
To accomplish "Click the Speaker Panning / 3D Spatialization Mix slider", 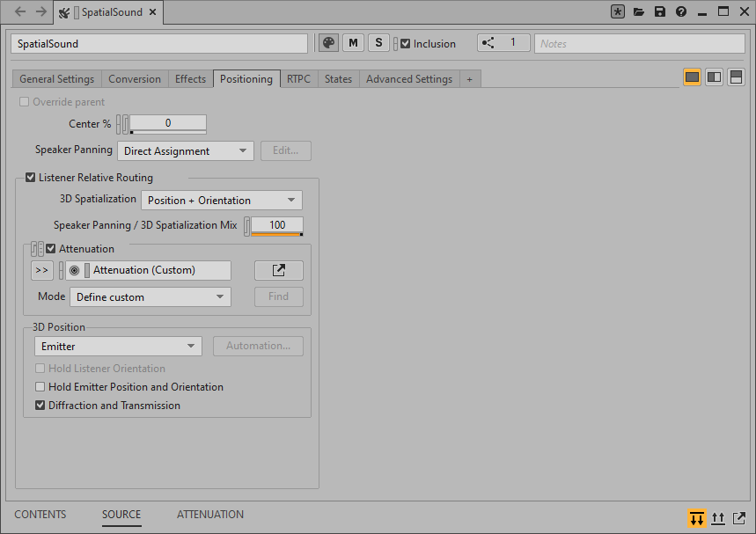I will click(276, 225).
